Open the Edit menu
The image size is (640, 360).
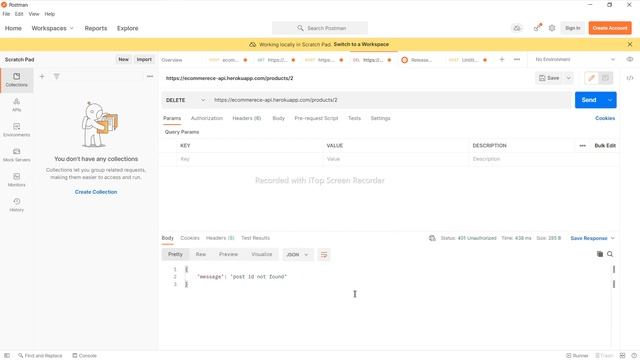(19, 14)
